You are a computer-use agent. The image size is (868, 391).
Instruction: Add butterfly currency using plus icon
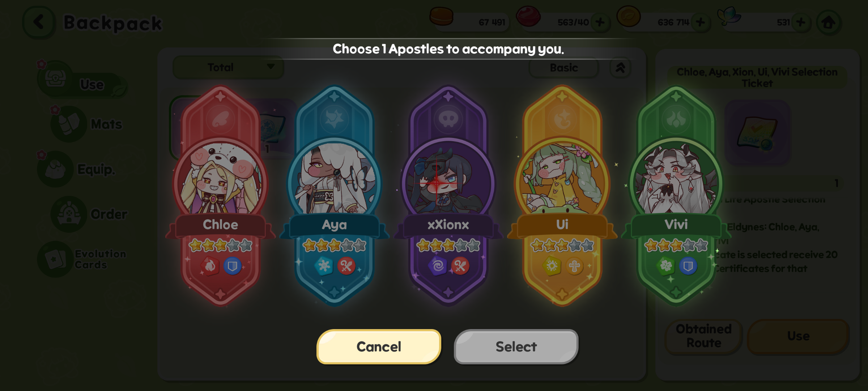(800, 22)
